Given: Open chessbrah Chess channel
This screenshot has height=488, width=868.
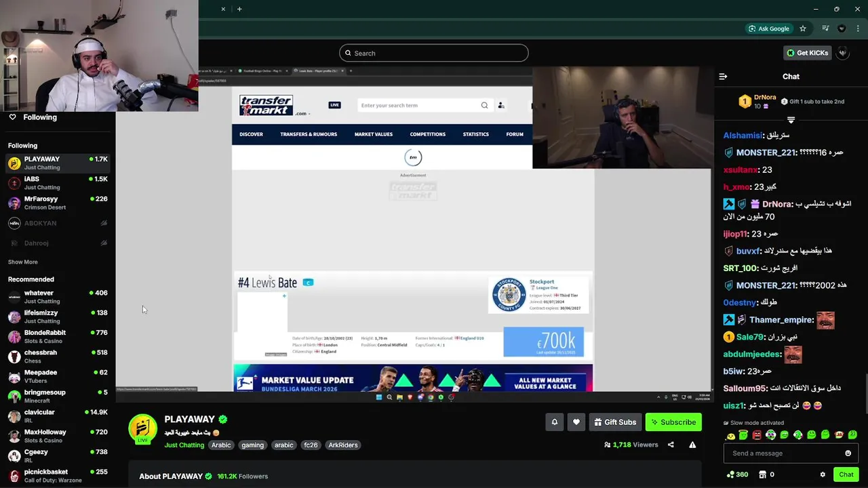Looking at the screenshot, I should pyautogui.click(x=58, y=357).
